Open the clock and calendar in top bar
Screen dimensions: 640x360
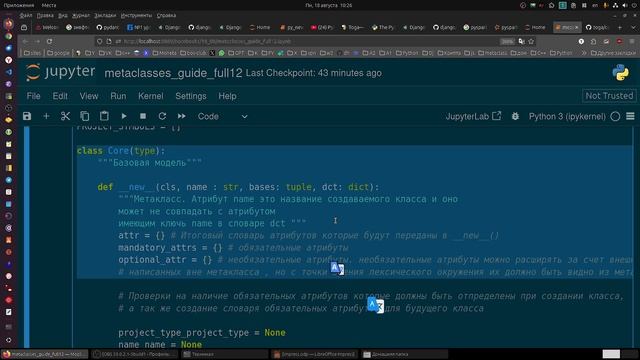click(x=329, y=5)
